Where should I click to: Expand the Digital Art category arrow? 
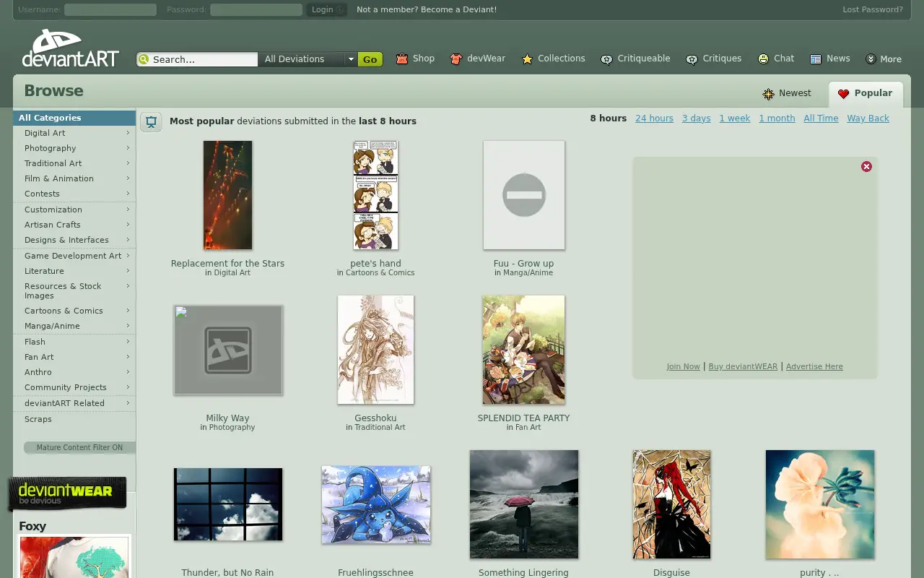pos(128,133)
